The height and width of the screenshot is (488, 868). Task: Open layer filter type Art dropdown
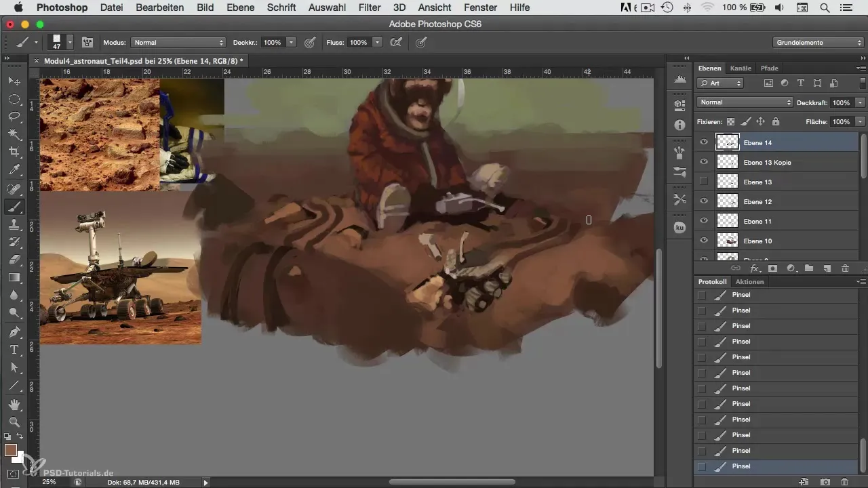(x=720, y=83)
